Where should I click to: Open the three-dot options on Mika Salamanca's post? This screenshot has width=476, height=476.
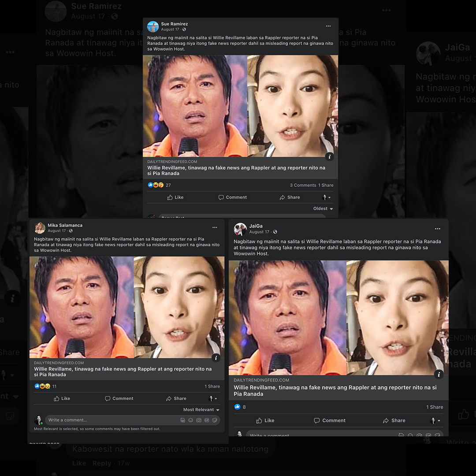(215, 227)
